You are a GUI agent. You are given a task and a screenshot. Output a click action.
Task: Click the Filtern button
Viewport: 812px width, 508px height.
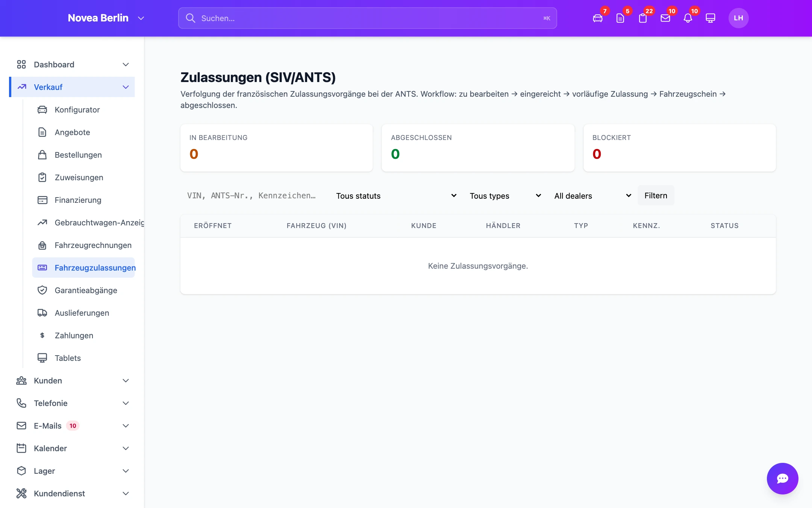click(x=656, y=195)
